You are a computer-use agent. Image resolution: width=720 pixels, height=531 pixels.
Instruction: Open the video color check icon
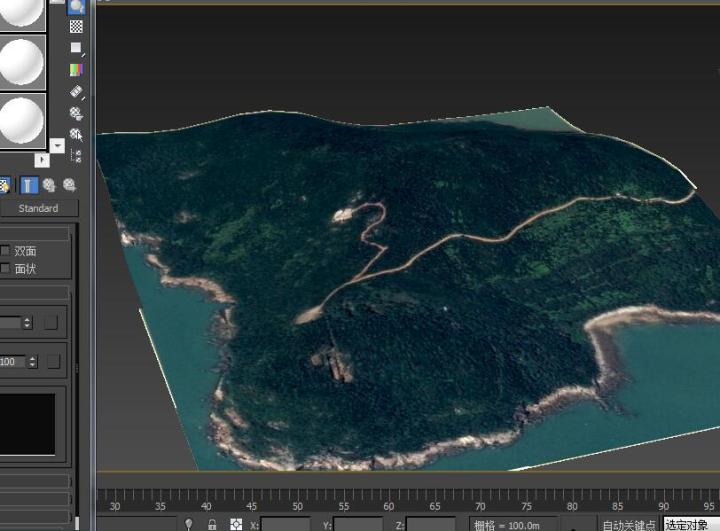[x=76, y=70]
